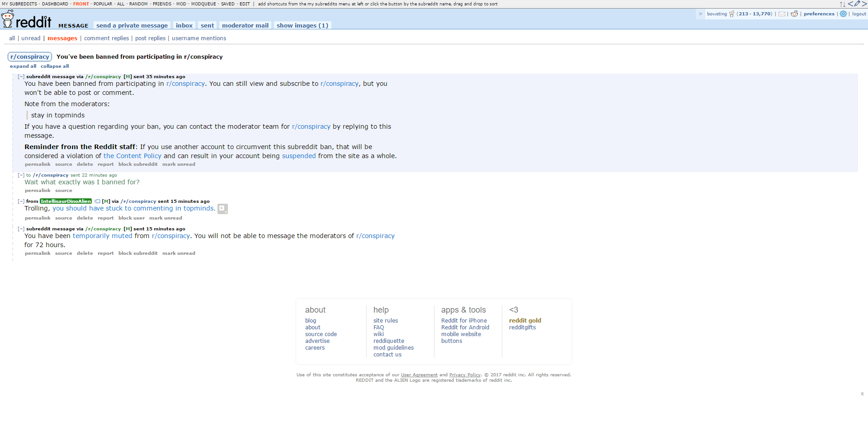868x440 pixels.
Task: Open preferences link
Action: (x=819, y=14)
